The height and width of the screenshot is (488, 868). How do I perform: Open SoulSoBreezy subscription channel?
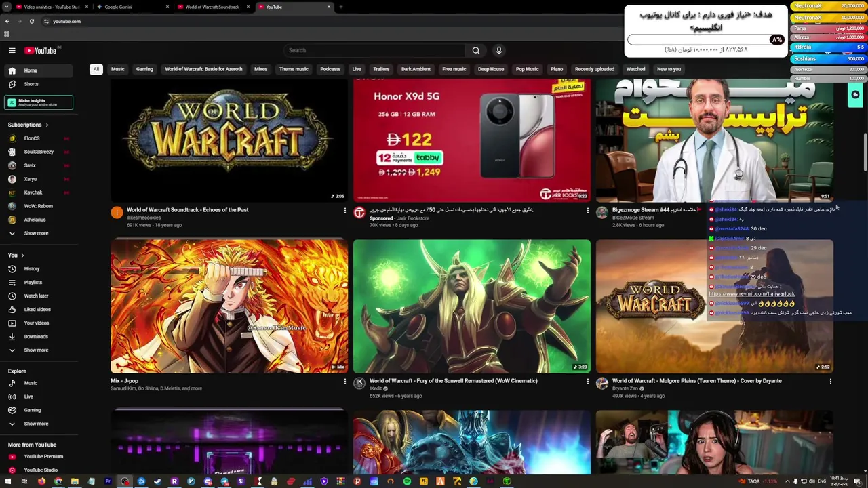click(x=39, y=152)
